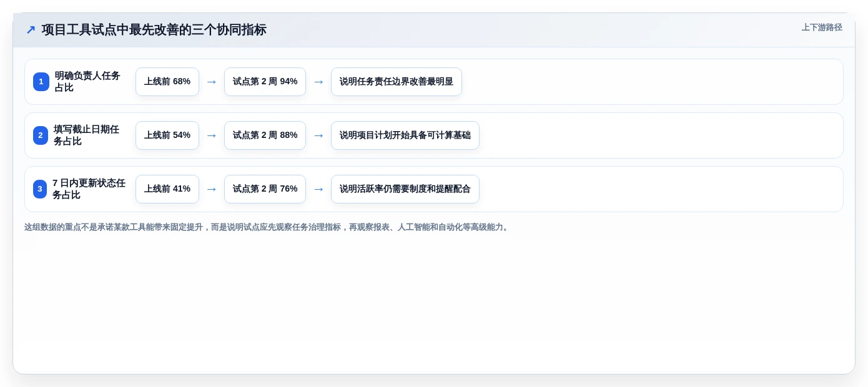Viewport: 868px width, 387px height.
Task: Select the number 2 badge
Action: click(41, 135)
